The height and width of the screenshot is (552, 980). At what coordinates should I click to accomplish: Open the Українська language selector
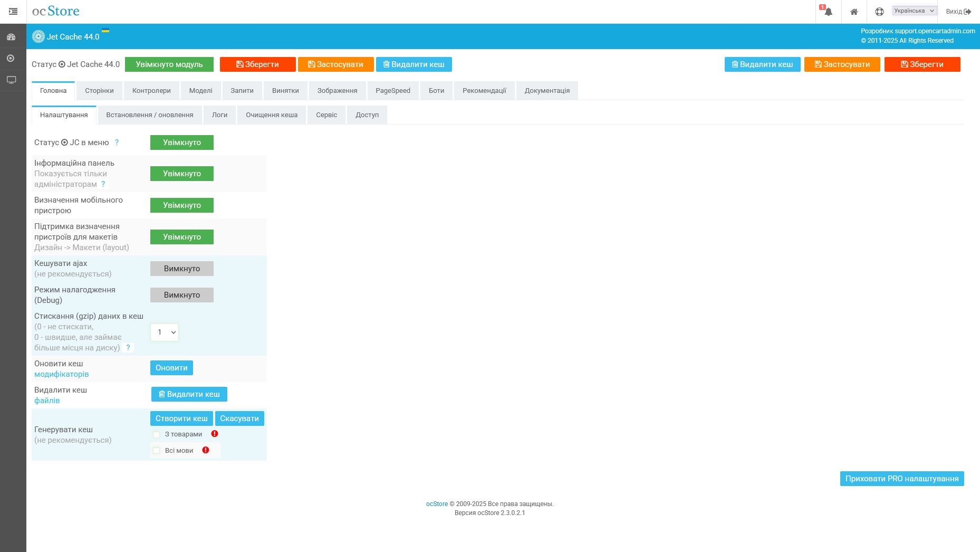(x=914, y=11)
